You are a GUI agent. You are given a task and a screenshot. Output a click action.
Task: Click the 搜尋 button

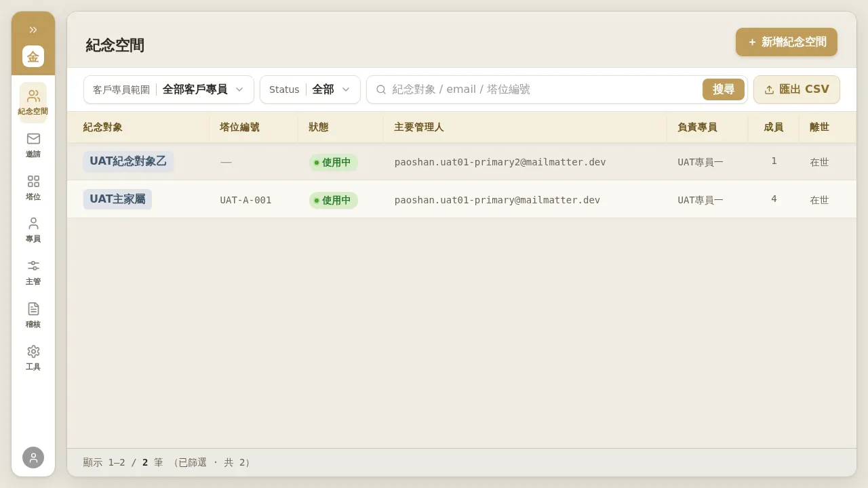pyautogui.click(x=724, y=89)
